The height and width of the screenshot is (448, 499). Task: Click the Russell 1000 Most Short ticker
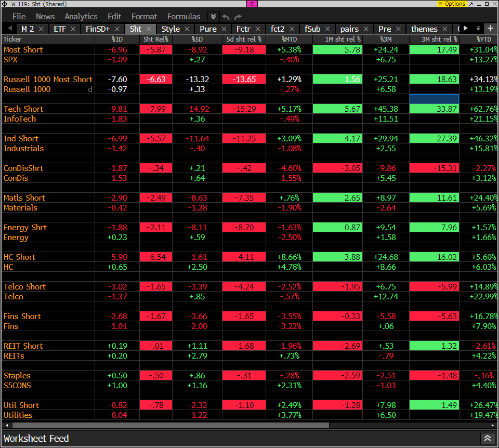click(x=48, y=80)
